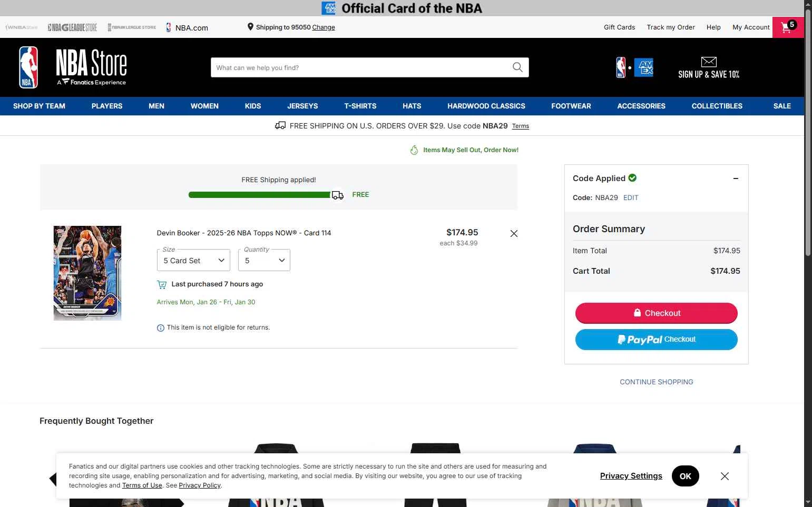Open the COLLECTIBLES menu

coord(717,106)
